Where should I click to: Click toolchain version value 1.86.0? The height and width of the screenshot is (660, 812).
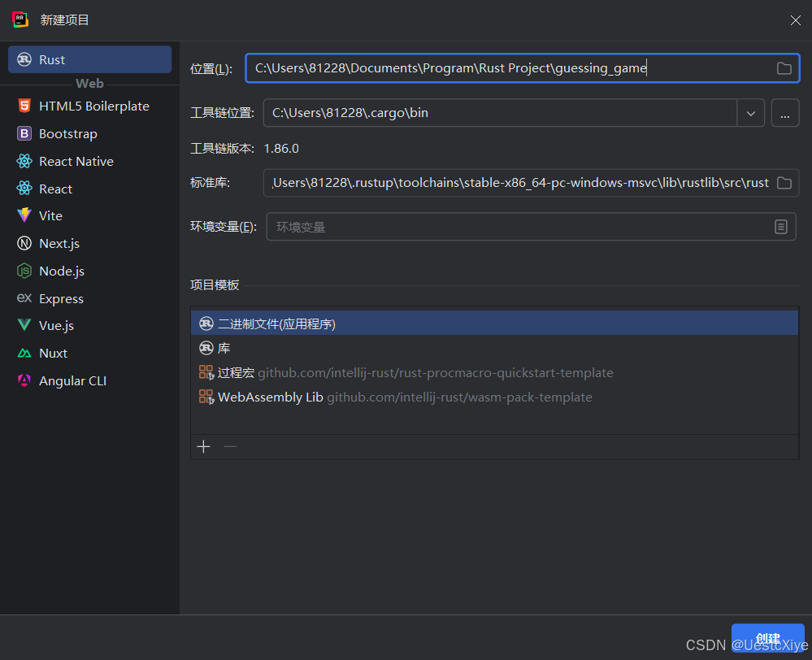281,149
